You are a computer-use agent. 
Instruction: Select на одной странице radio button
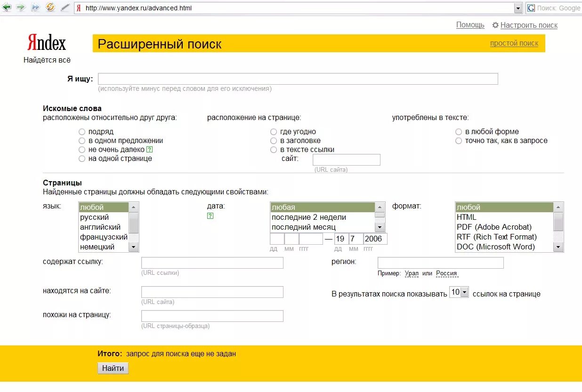point(82,159)
